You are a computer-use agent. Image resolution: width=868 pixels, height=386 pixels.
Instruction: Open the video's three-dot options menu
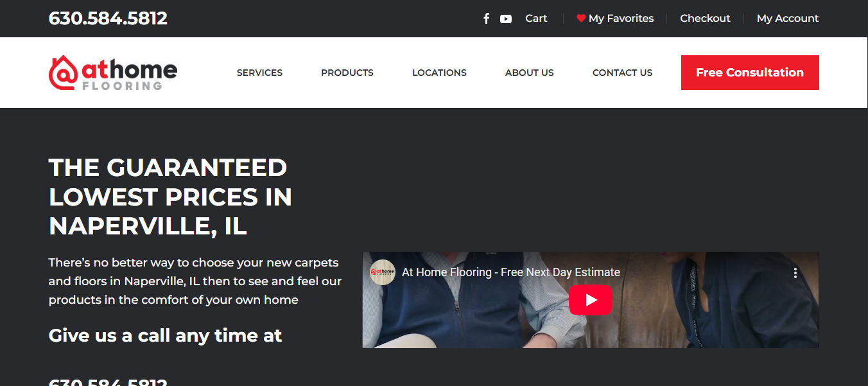click(795, 273)
